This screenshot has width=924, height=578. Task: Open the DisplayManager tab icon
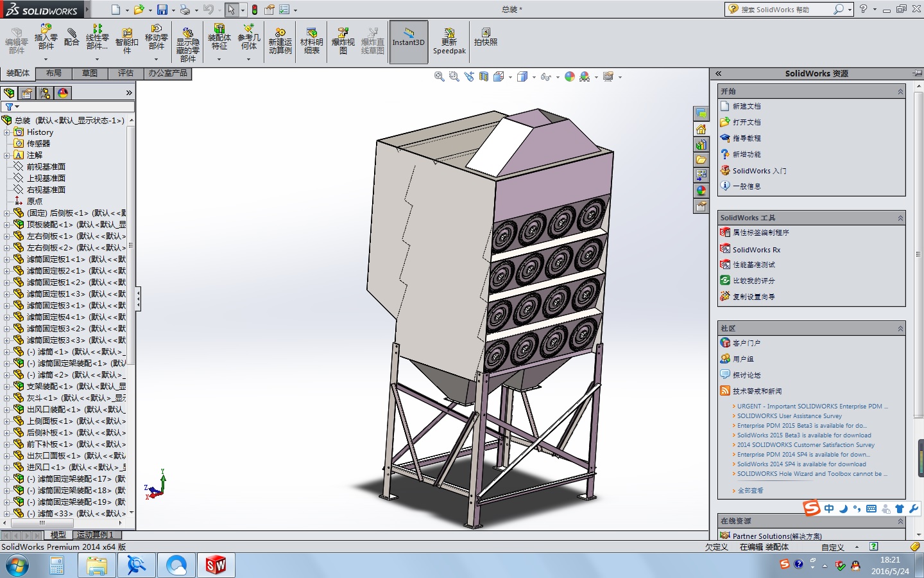click(63, 93)
